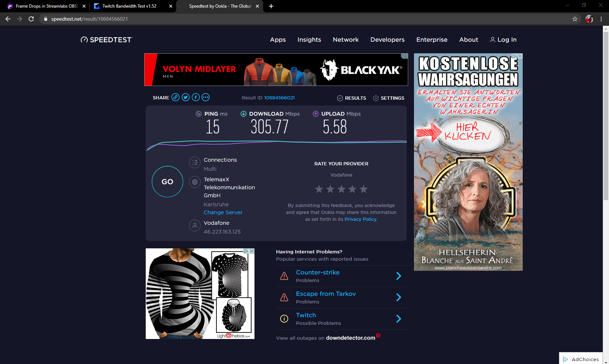609x364 pixels.
Task: Expand Counter-strike problems chevron
Action: point(399,276)
